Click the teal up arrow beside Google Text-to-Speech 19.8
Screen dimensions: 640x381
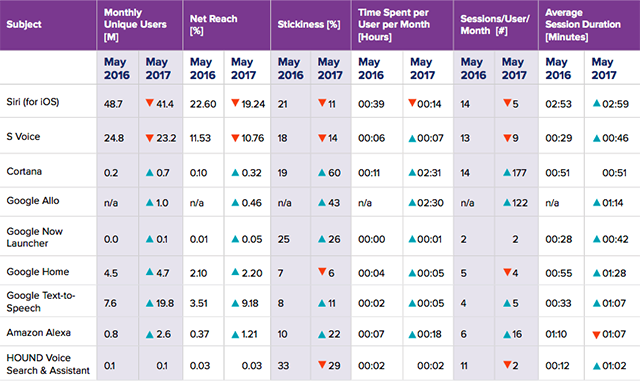coord(150,303)
